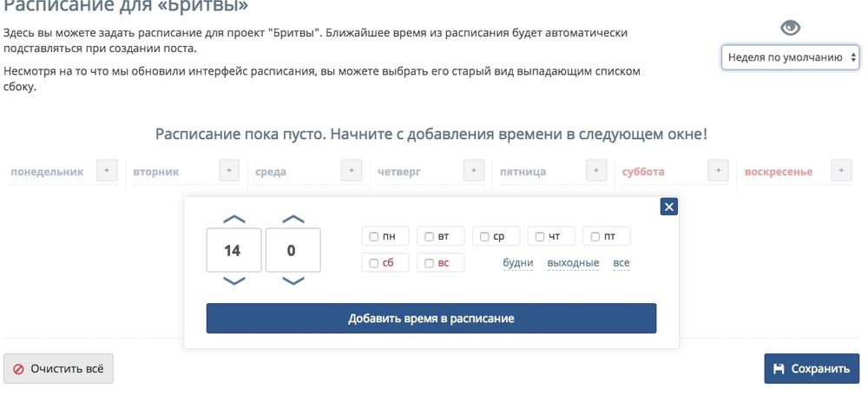The width and height of the screenshot is (868, 396).
Task: Click the 'среда' column header
Action: tap(271, 172)
